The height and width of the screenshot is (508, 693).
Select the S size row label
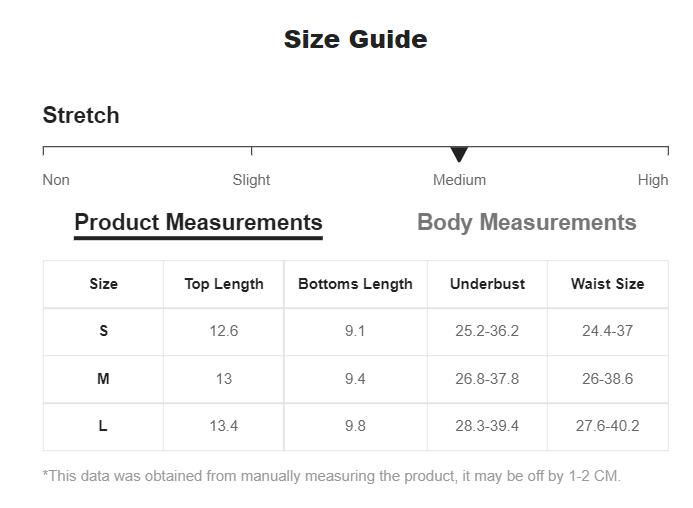pyautogui.click(x=103, y=331)
